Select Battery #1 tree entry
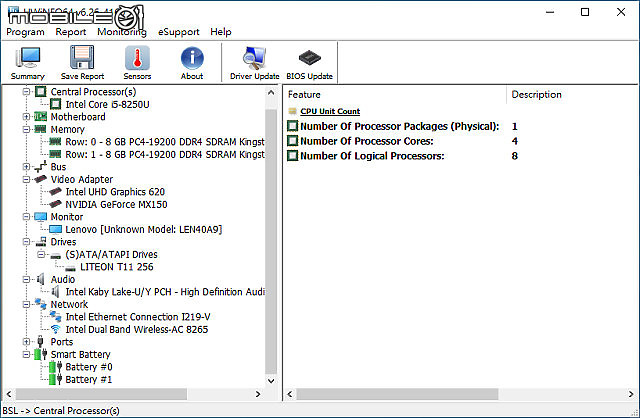Image resolution: width=640 pixels, height=418 pixels. coord(89,379)
